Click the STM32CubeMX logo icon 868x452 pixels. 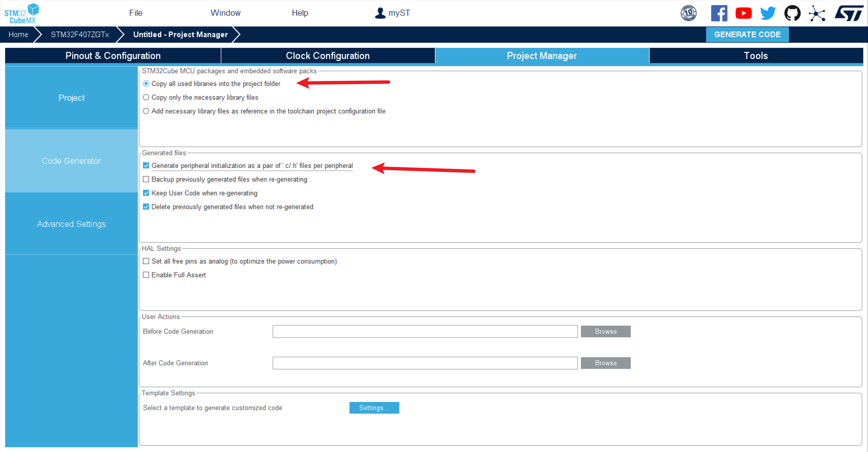[21, 14]
